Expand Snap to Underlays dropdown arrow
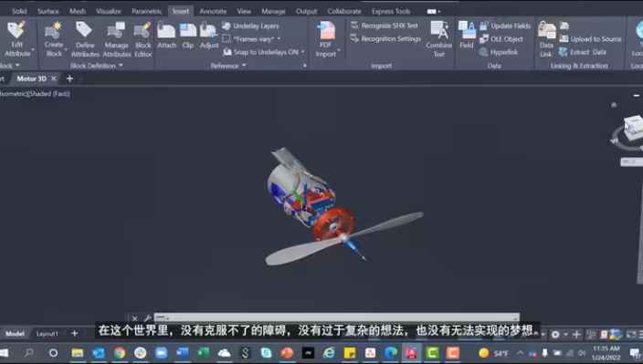 (x=303, y=52)
